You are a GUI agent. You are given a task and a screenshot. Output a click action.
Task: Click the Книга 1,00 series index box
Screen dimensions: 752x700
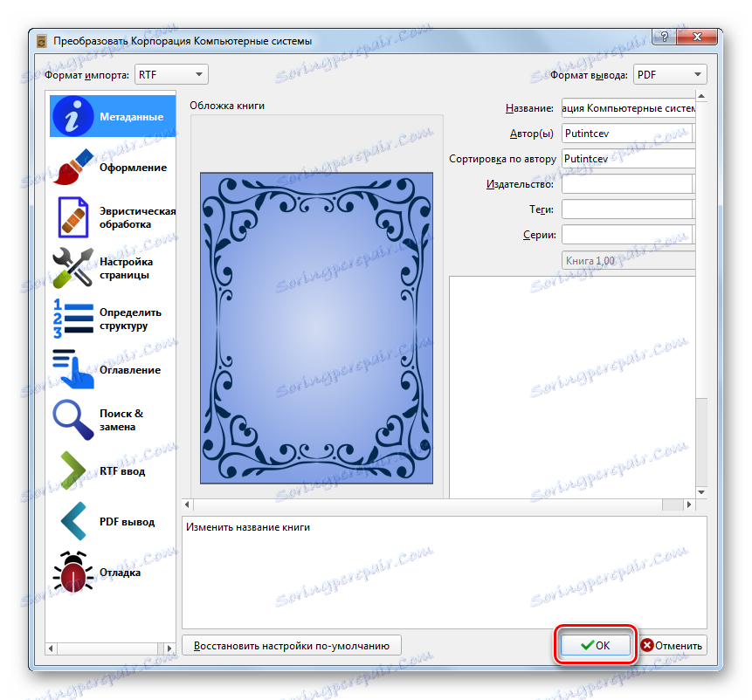[628, 261]
